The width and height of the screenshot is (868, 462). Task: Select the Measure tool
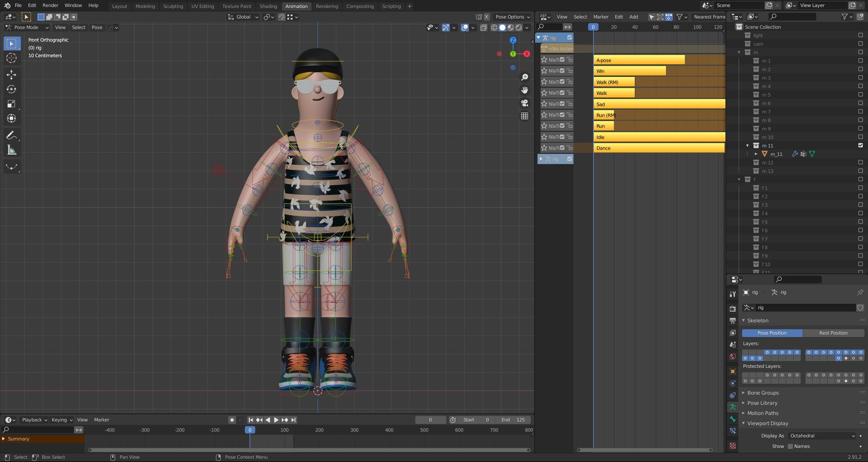tap(12, 150)
